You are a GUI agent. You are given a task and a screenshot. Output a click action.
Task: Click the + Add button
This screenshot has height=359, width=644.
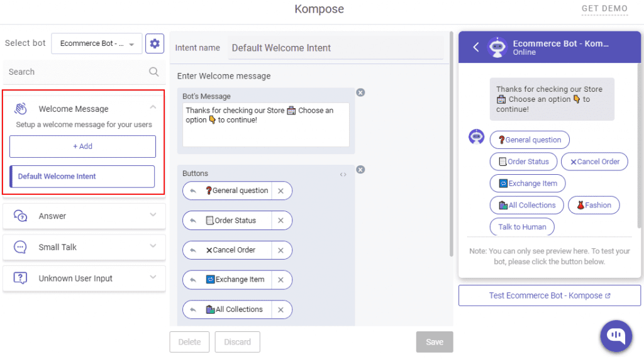(x=82, y=146)
